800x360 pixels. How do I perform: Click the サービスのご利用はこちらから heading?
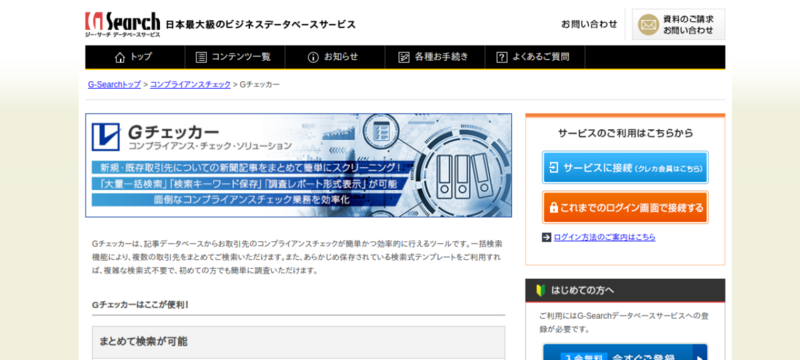click(x=625, y=133)
